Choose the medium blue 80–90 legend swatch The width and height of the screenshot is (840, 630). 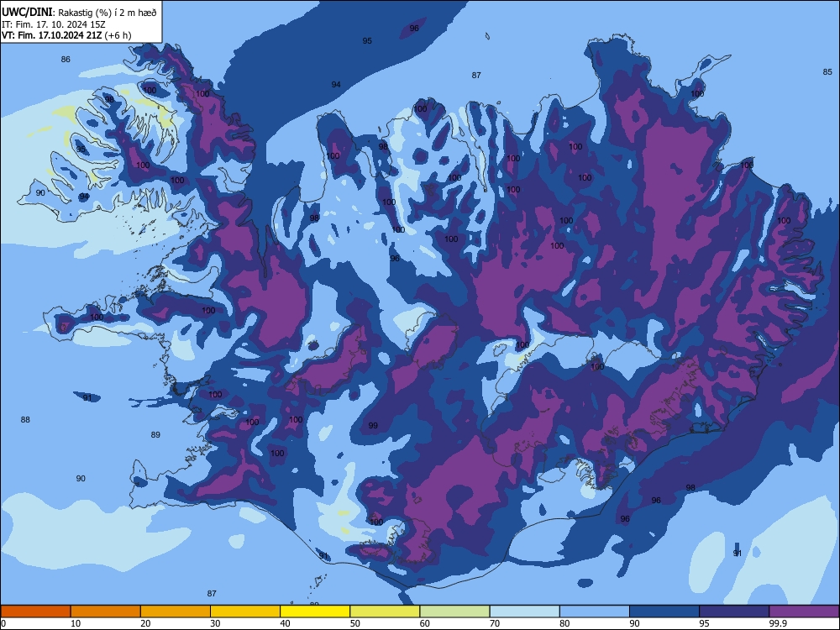(x=594, y=612)
